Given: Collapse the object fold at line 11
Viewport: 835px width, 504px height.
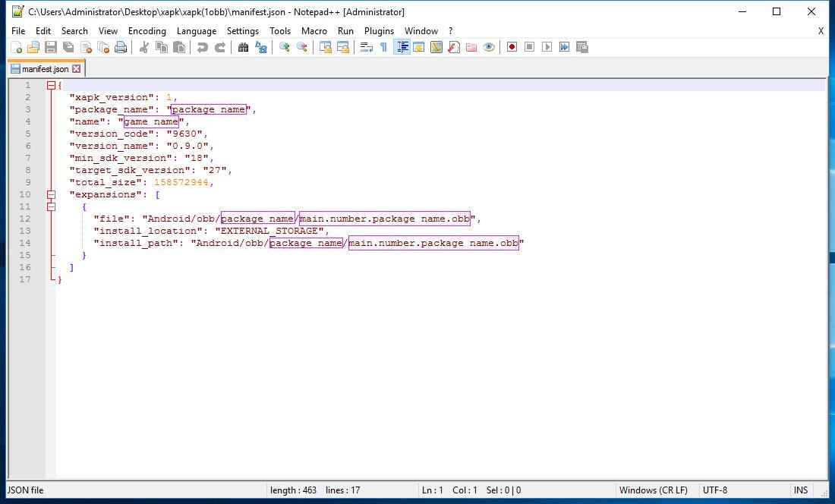Looking at the screenshot, I should pos(51,206).
